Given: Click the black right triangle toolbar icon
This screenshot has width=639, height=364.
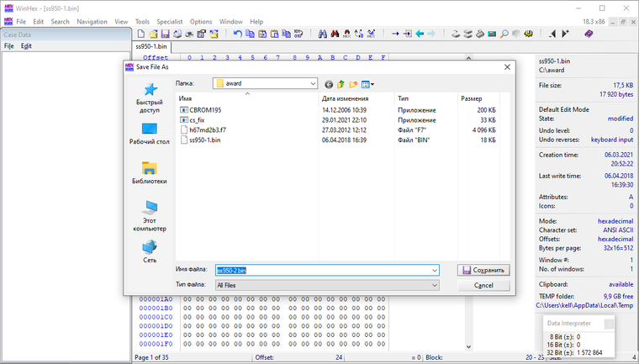Looking at the screenshot, I should pyautogui.click(x=565, y=34).
